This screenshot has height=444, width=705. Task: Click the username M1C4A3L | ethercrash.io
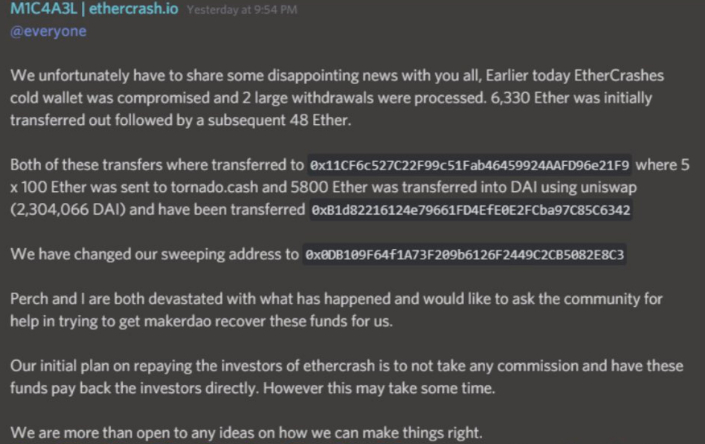click(95, 11)
